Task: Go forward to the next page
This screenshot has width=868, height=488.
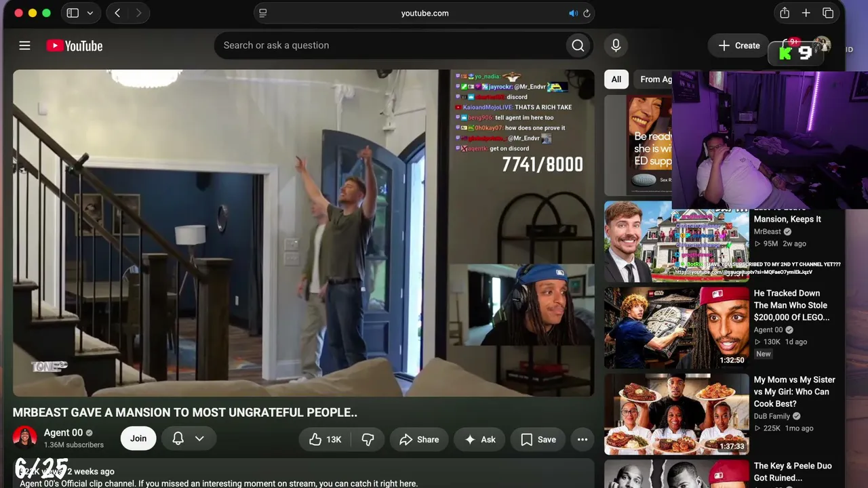Action: coord(138,13)
